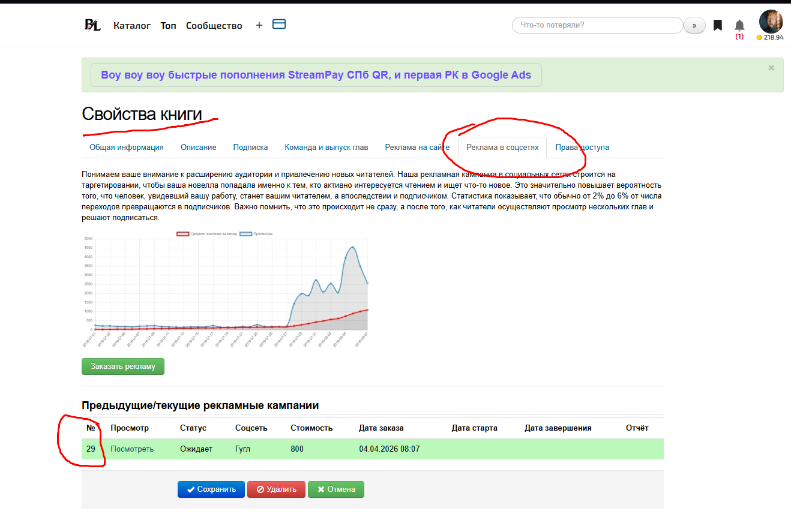Image resolution: width=791 pixels, height=532 pixels.
Task: Click the user profile avatar
Action: click(x=771, y=22)
